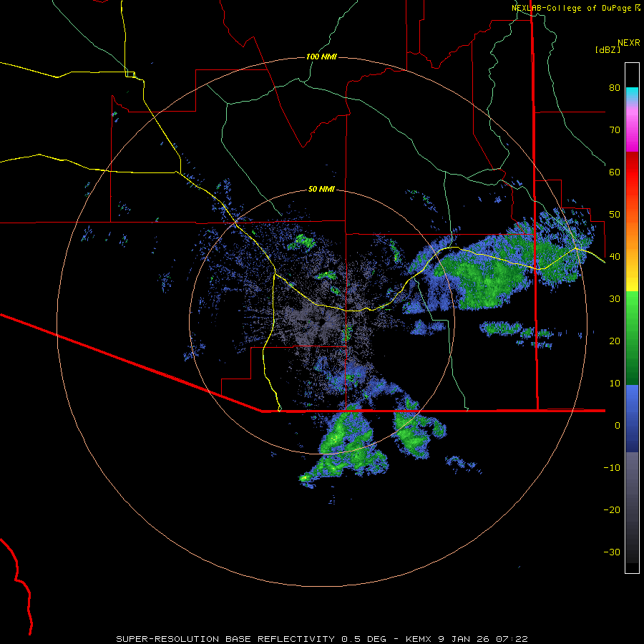The image size is (644, 644).
Task: Click the 30 dBZ scale value
Action: pos(615,298)
